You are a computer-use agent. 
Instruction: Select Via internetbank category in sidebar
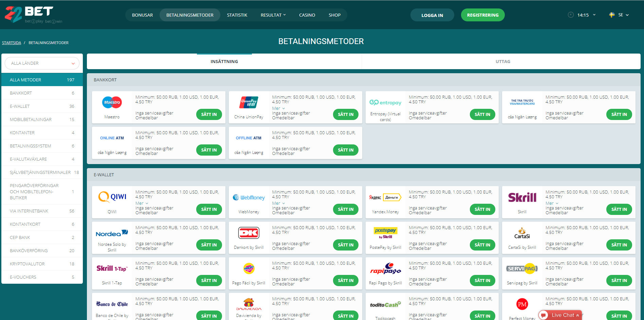click(42, 211)
